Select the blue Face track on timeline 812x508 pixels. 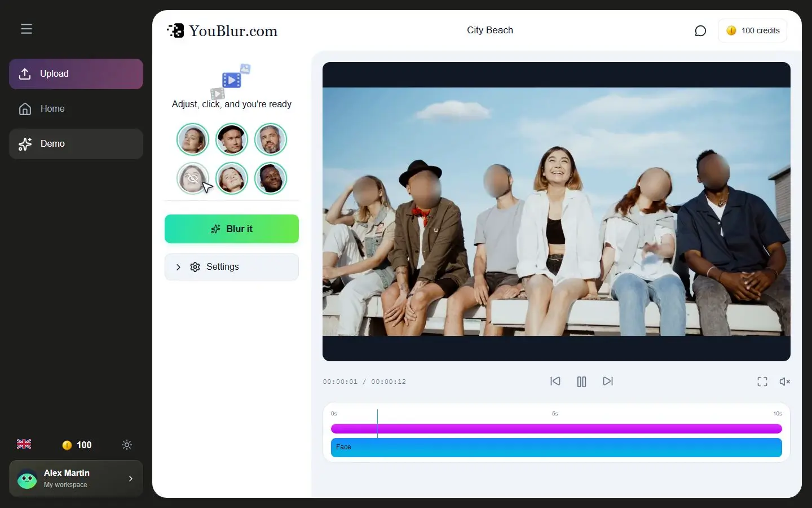click(x=557, y=448)
